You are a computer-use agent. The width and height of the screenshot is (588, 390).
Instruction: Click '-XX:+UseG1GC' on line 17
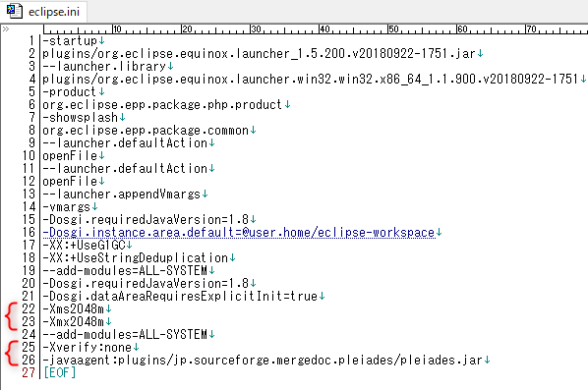[84, 245]
